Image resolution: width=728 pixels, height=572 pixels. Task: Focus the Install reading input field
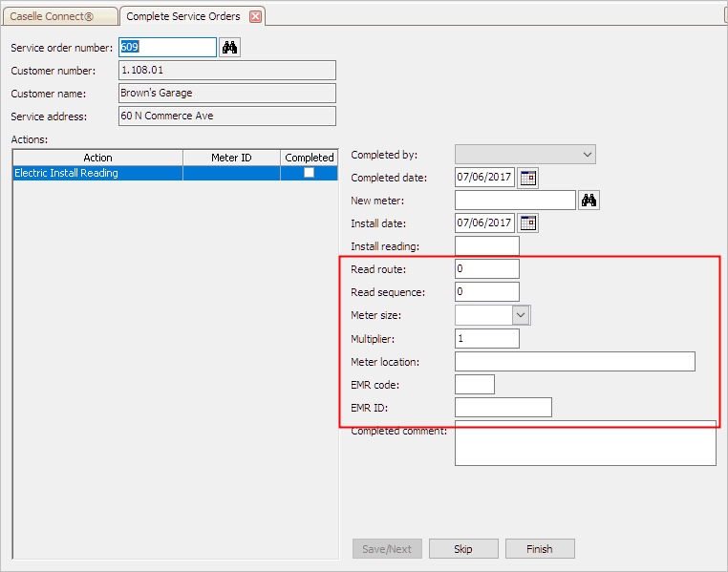point(487,245)
